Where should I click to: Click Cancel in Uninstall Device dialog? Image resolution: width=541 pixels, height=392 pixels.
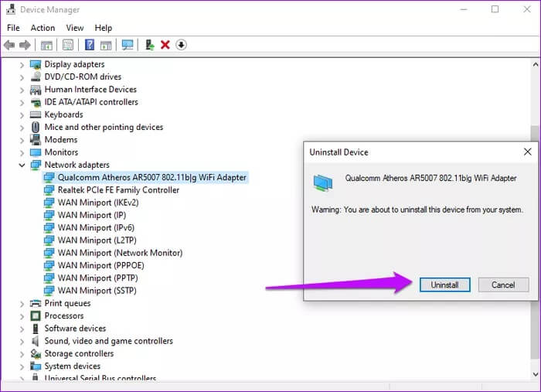click(x=503, y=285)
